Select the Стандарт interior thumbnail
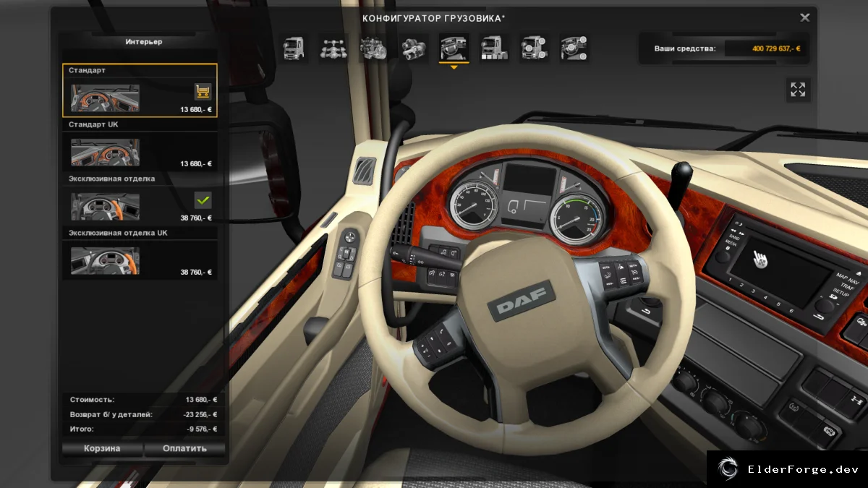The image size is (868, 488). [x=106, y=97]
